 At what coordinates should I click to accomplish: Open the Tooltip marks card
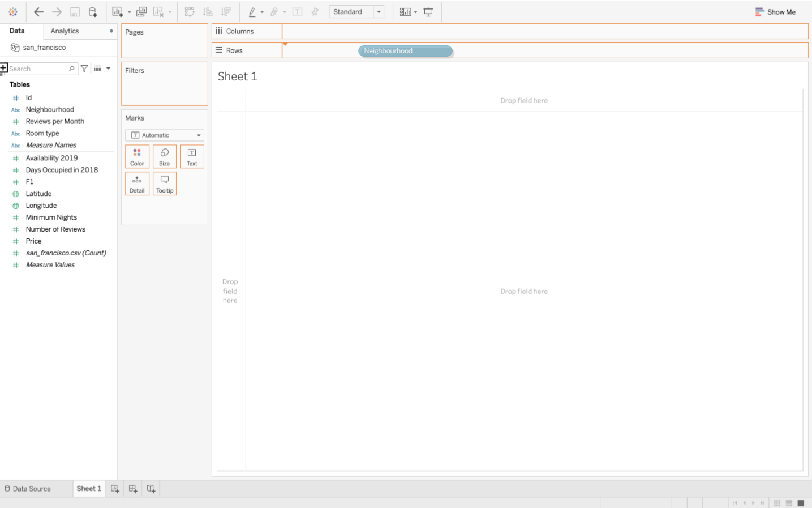click(165, 183)
